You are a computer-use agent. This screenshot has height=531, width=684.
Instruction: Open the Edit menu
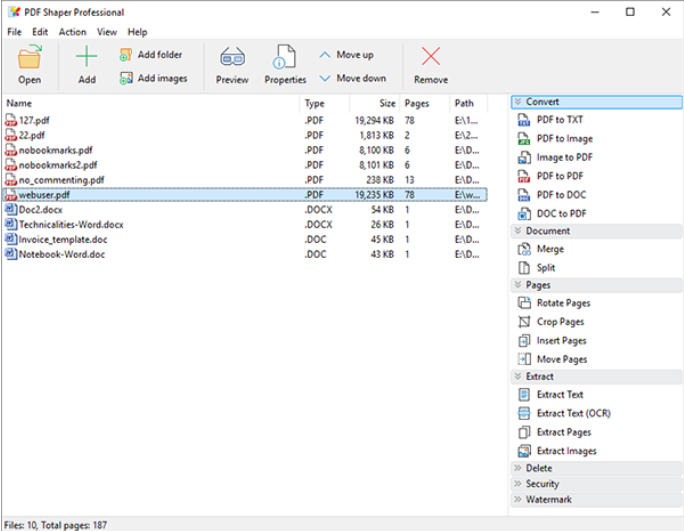tap(40, 32)
